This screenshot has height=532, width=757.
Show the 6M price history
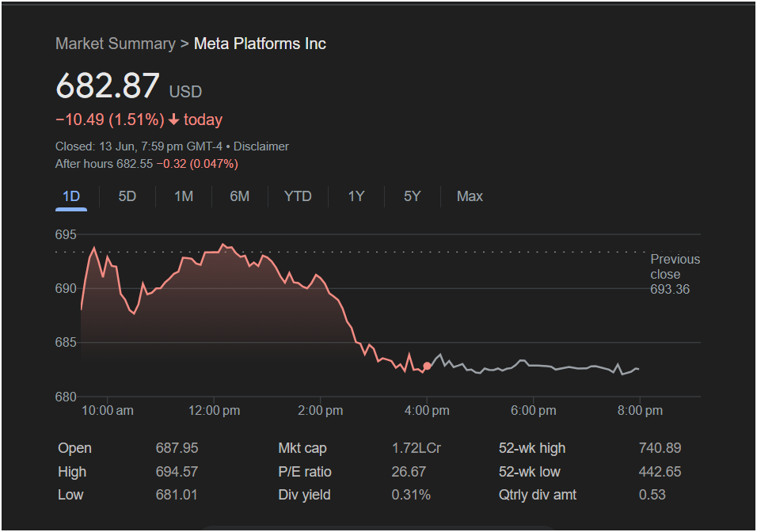pyautogui.click(x=239, y=196)
